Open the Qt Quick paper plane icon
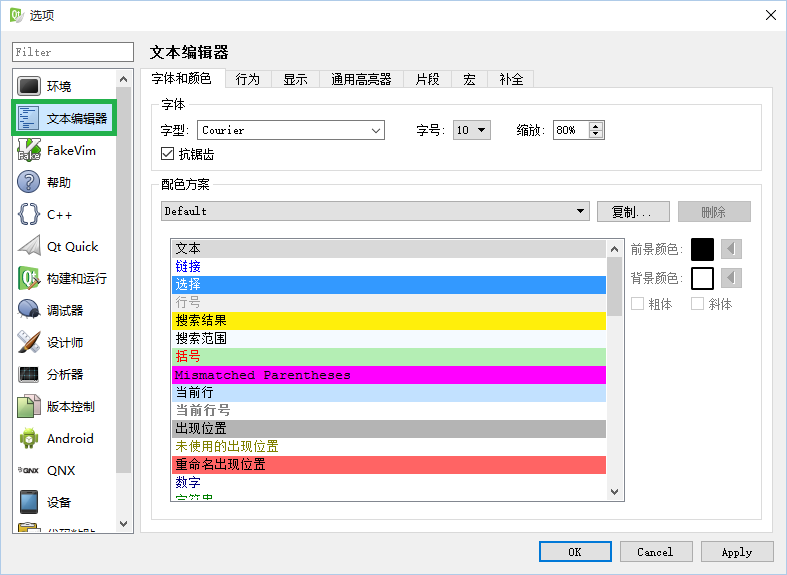The width and height of the screenshot is (787, 575). tap(29, 246)
